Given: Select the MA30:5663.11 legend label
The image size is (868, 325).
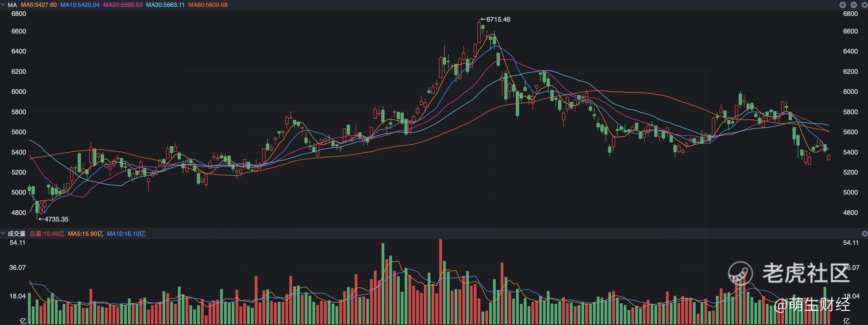Looking at the screenshot, I should [x=165, y=5].
